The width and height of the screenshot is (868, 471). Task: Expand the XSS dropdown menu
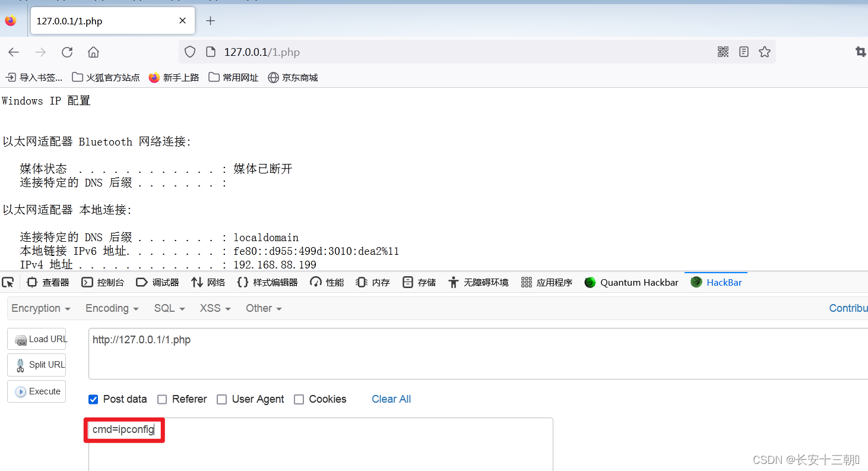(x=216, y=308)
